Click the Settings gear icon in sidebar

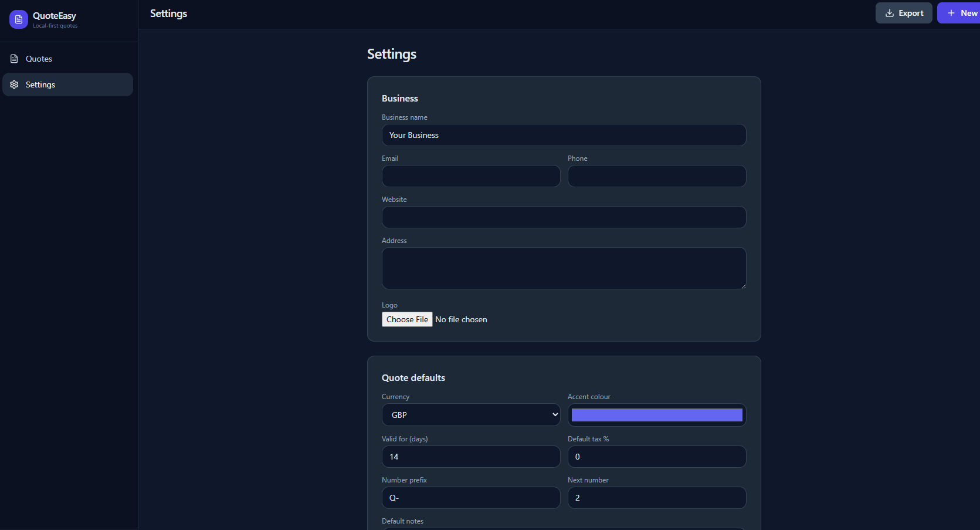point(14,85)
